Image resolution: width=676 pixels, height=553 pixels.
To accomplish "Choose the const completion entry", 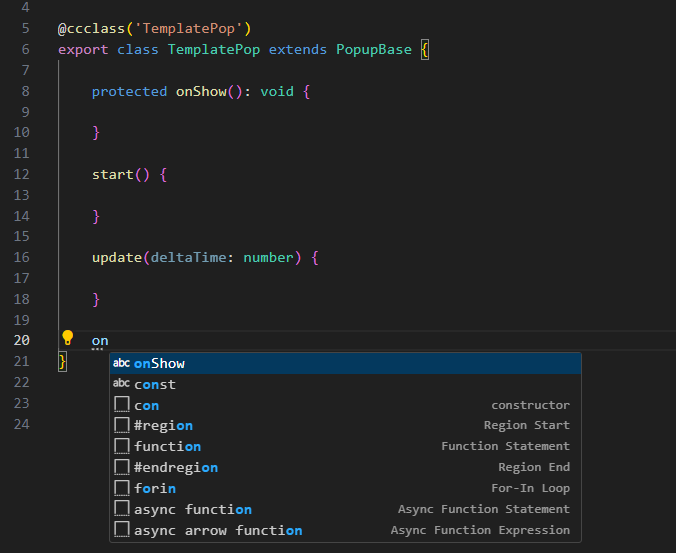I will tap(155, 384).
